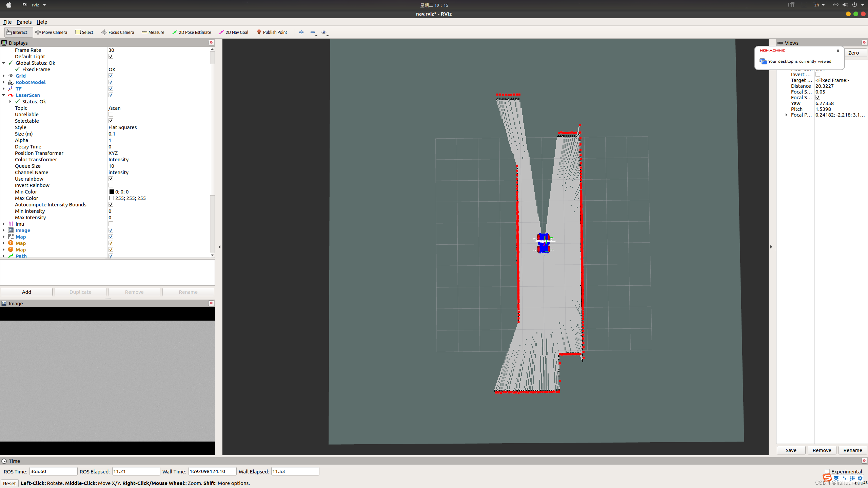Uncheck the RobotModel display checkbox
Image resolution: width=868 pixels, height=488 pixels.
point(111,82)
